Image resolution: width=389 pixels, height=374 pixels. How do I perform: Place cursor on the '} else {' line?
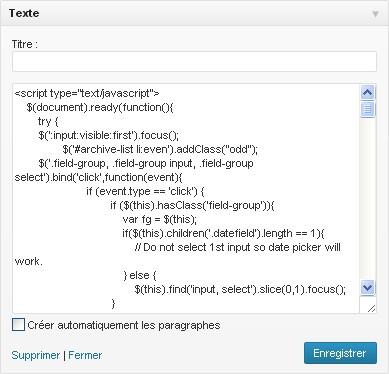(139, 275)
